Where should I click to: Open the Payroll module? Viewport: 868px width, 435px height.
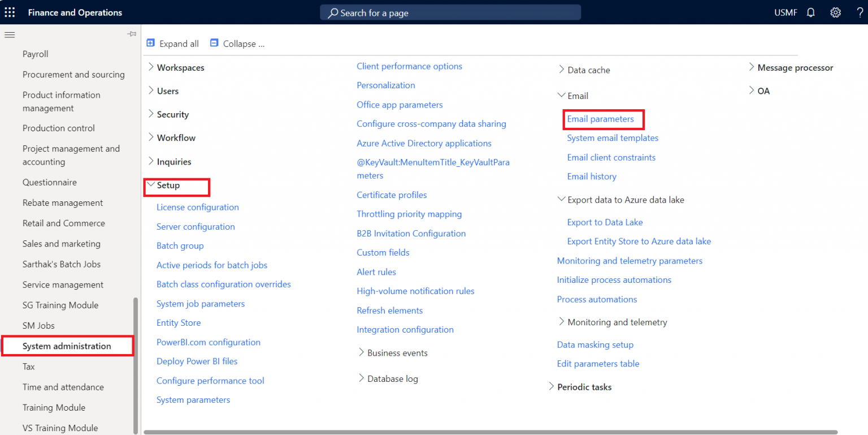coord(36,53)
